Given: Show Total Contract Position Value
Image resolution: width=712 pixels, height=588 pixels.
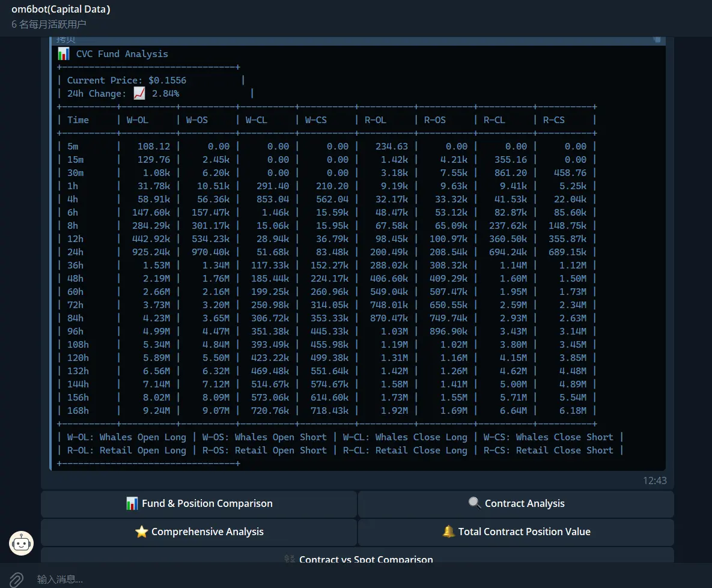Looking at the screenshot, I should click(x=516, y=532).
